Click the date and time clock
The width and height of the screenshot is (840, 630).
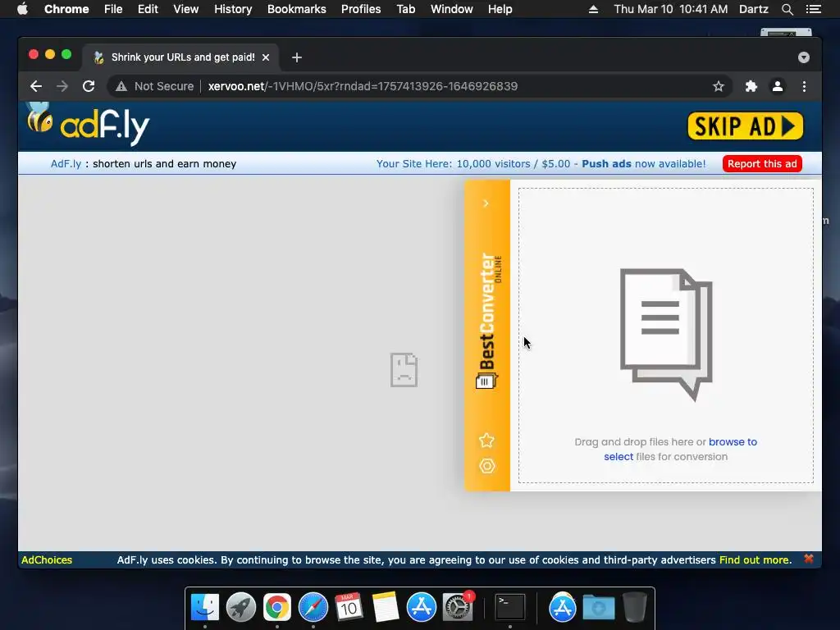pos(671,9)
